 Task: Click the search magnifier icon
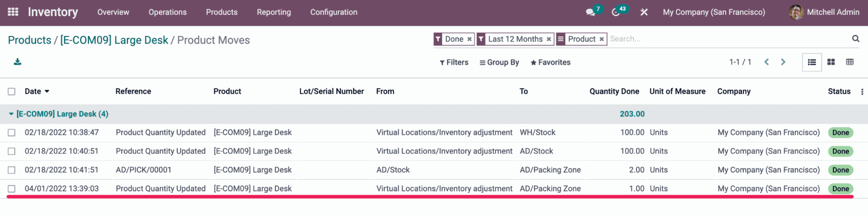click(856, 39)
